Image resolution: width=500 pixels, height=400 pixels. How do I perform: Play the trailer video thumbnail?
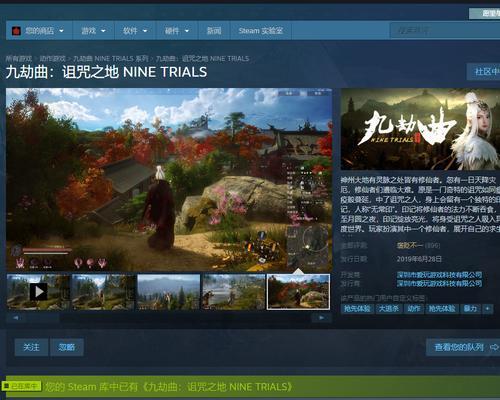pyautogui.click(x=38, y=292)
